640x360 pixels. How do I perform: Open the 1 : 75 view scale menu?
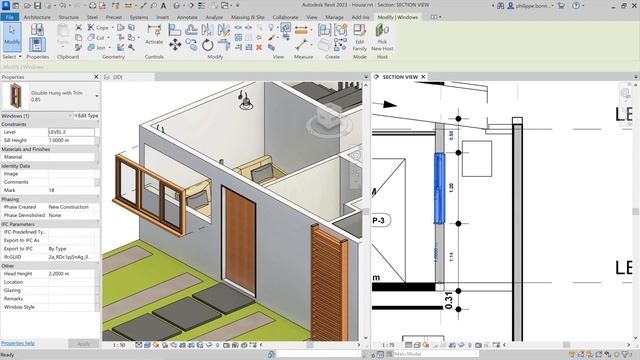tap(389, 345)
